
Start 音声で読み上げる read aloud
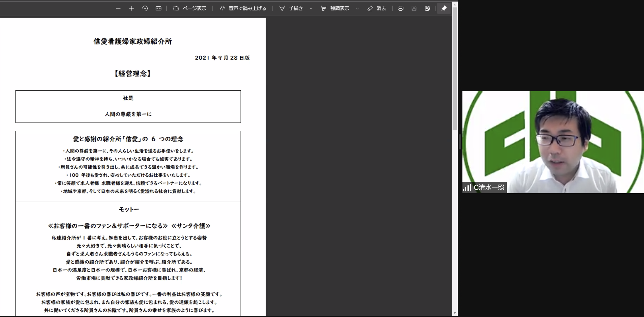[243, 8]
